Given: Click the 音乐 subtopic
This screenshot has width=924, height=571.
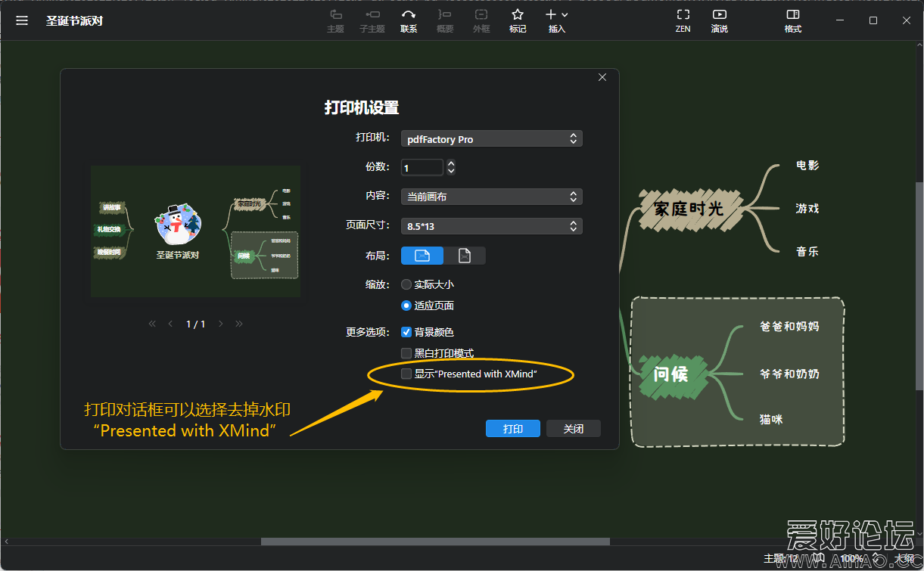Looking at the screenshot, I should coord(807,251).
